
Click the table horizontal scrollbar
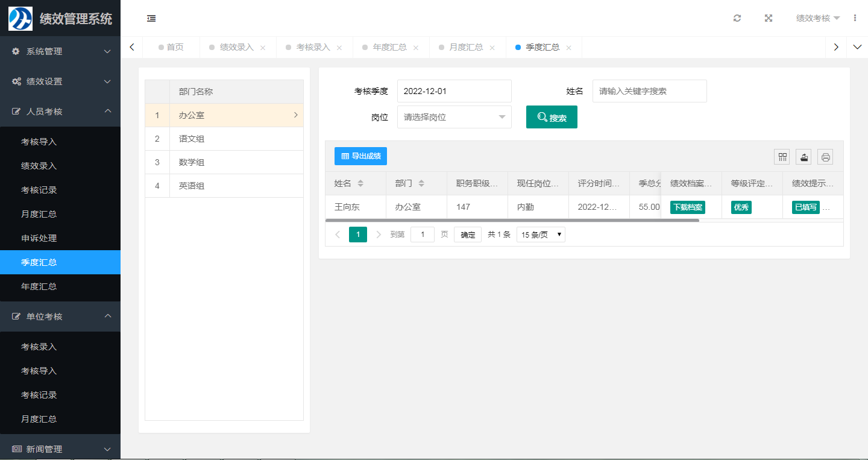512,221
